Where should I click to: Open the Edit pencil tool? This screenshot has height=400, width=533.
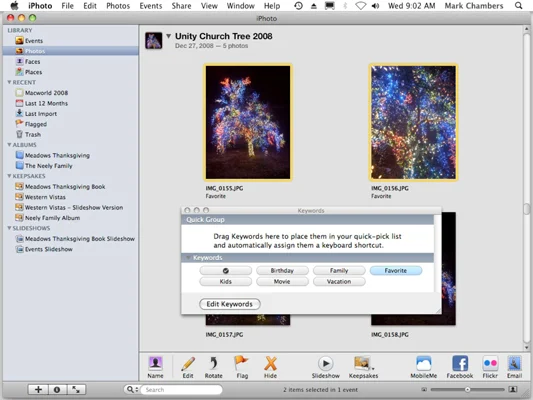click(188, 367)
